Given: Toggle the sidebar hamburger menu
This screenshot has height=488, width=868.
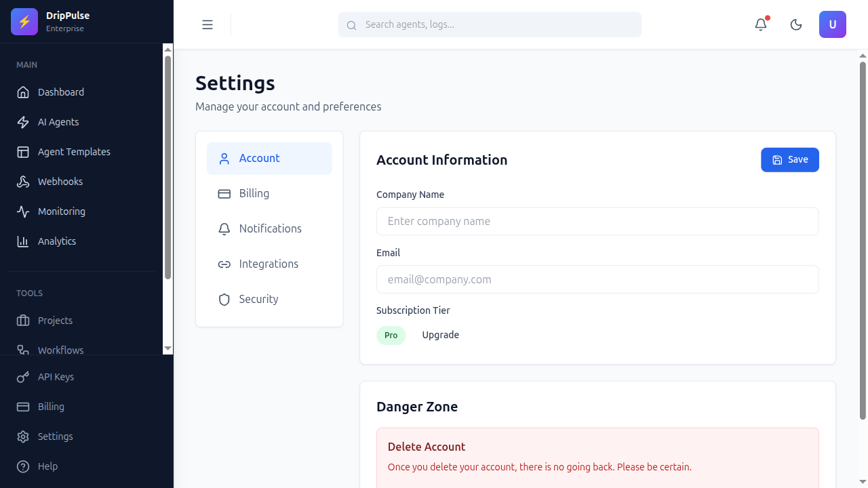Looking at the screenshot, I should (x=208, y=24).
